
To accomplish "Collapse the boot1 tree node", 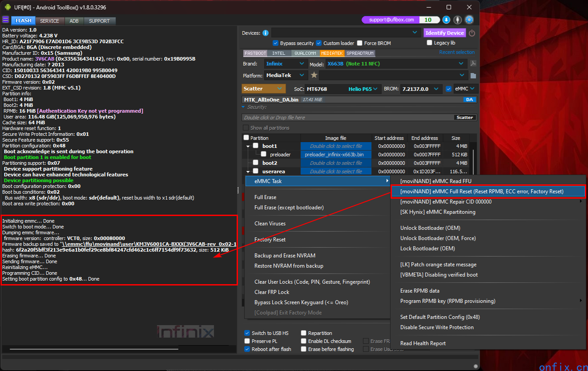I will (248, 146).
